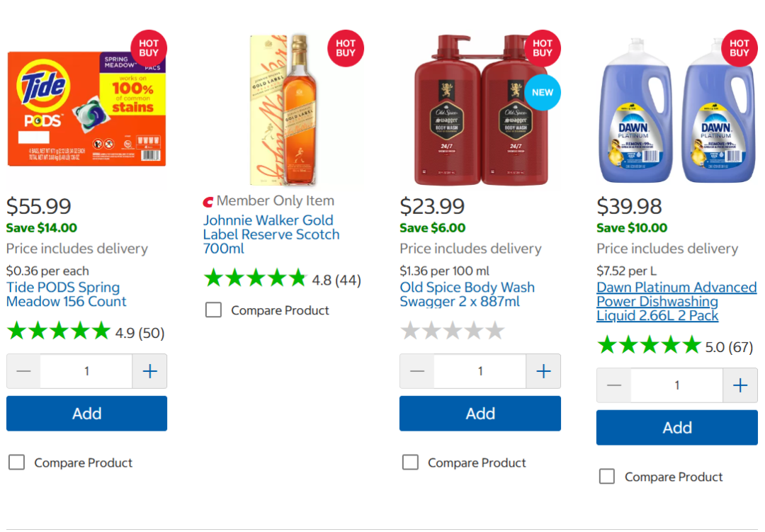
Task: Click Johnnie Walker star rating
Action: coord(255,278)
